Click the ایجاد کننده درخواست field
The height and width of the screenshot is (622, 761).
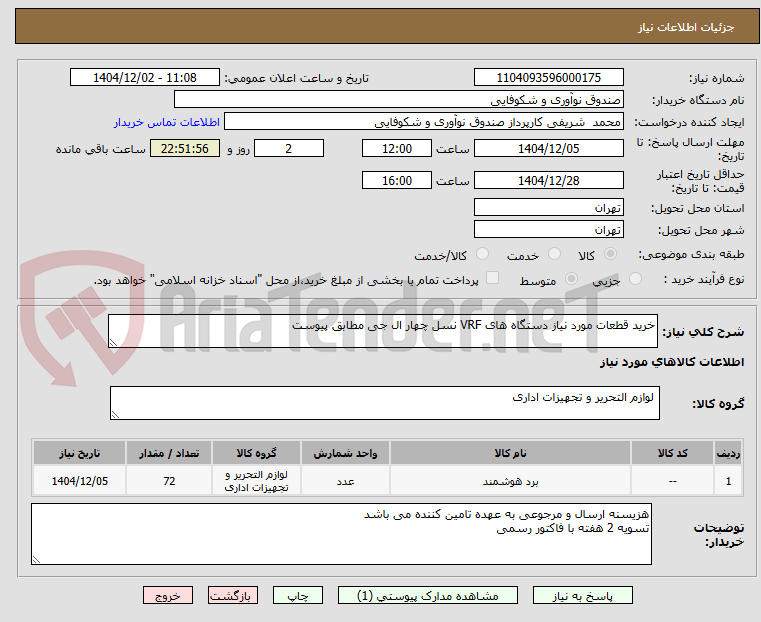tap(424, 122)
